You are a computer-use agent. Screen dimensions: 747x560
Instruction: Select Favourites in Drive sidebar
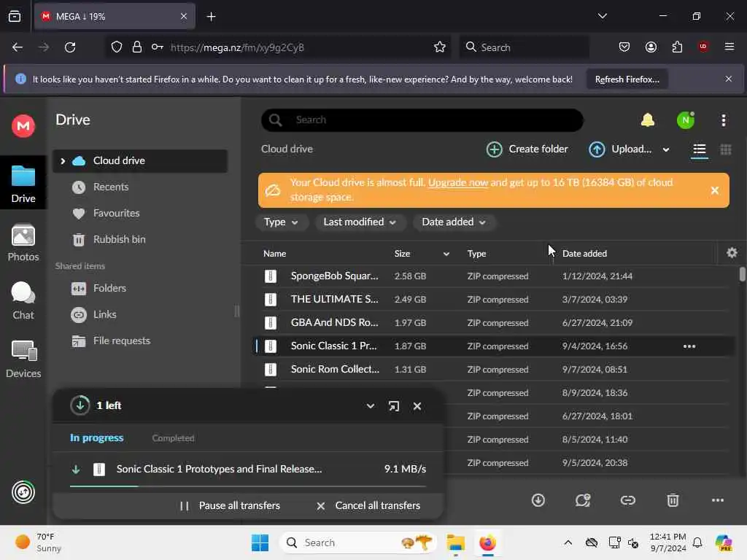(140, 214)
